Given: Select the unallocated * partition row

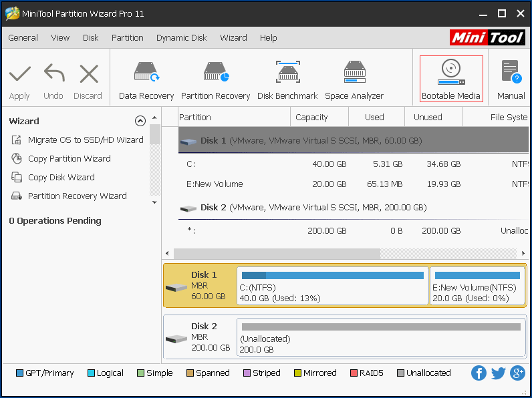Looking at the screenshot, I should coord(353,231).
